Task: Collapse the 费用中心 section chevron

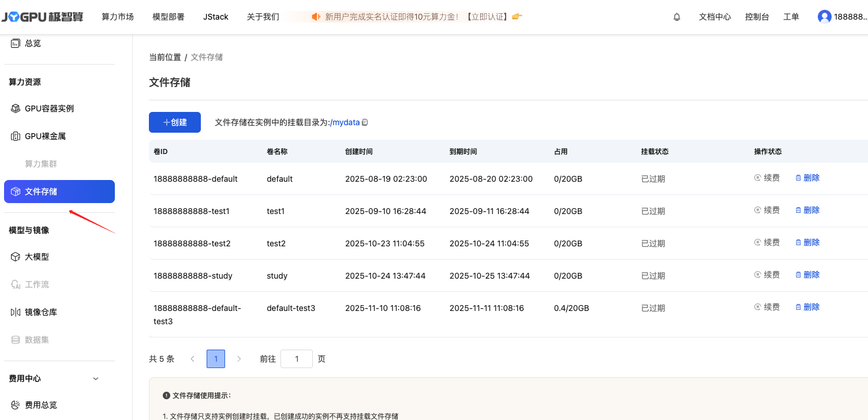Action: coord(96,378)
